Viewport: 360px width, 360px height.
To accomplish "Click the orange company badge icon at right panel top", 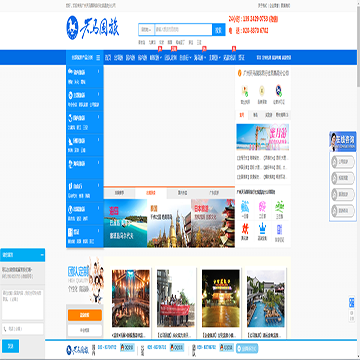I will click(x=240, y=72).
